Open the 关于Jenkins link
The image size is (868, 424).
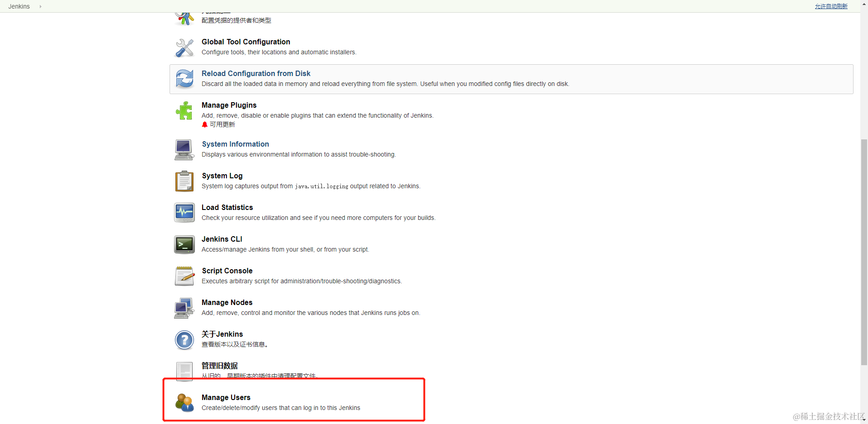click(x=222, y=334)
